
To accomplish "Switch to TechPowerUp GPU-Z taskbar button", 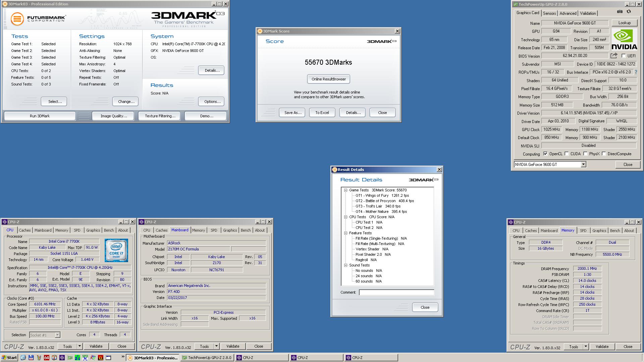I will pos(207,358).
